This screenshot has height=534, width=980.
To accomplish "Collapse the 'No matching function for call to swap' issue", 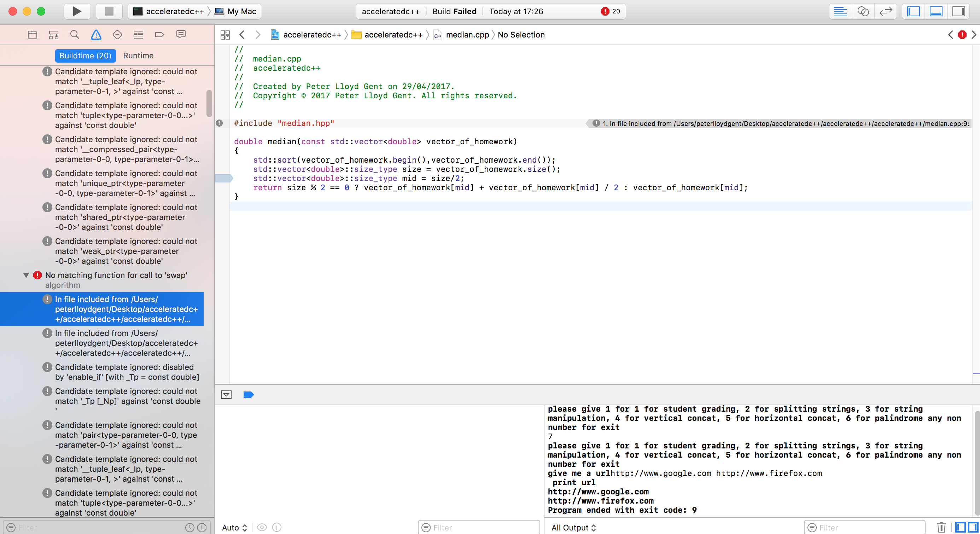I will coord(26,275).
